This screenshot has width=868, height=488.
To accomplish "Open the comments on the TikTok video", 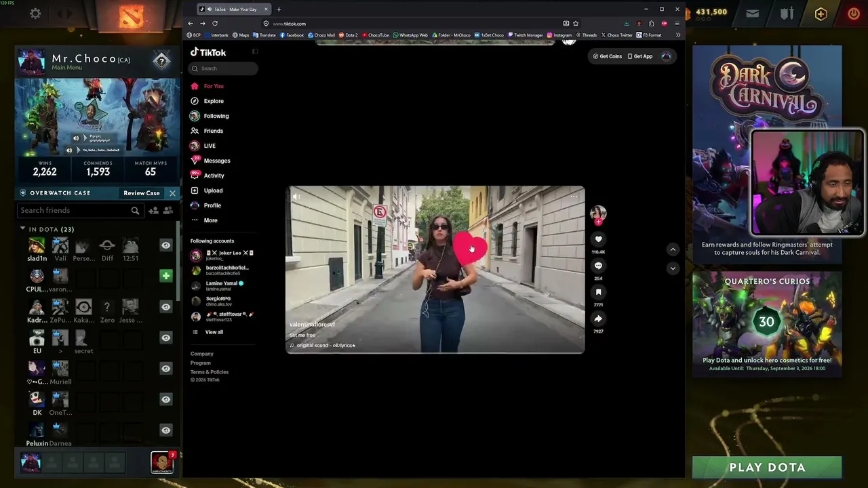I will [598, 266].
